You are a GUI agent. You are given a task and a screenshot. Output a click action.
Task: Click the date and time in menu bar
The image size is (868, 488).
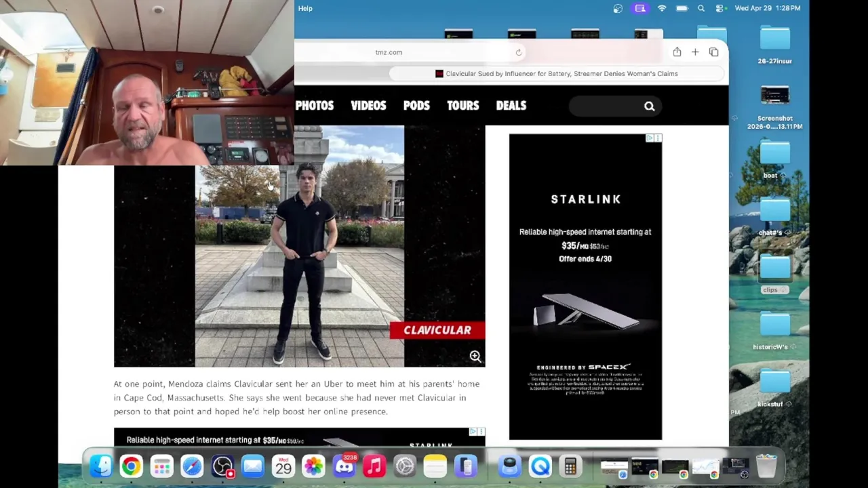pyautogui.click(x=768, y=8)
